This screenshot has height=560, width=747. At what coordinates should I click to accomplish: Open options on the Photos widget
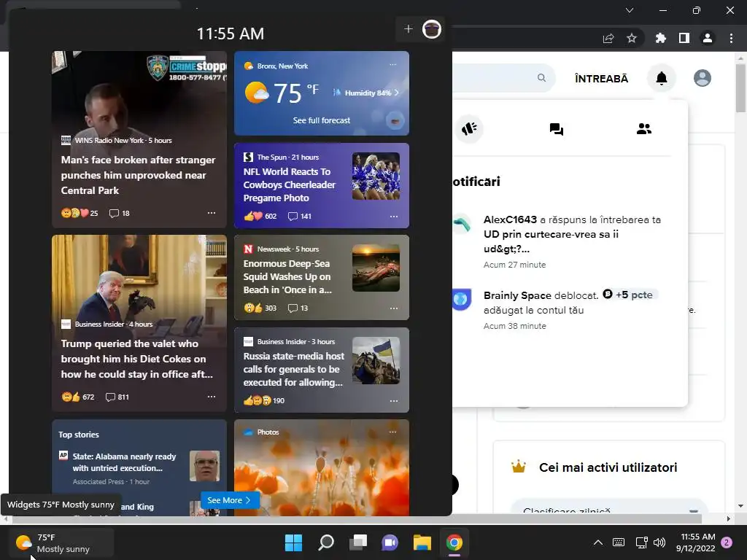[392, 432]
